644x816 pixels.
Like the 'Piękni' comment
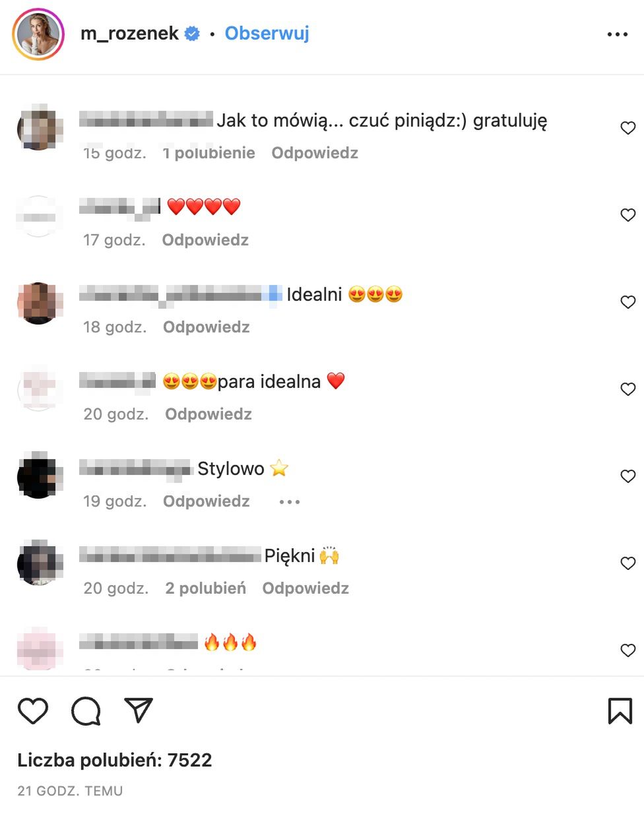pyautogui.click(x=628, y=563)
